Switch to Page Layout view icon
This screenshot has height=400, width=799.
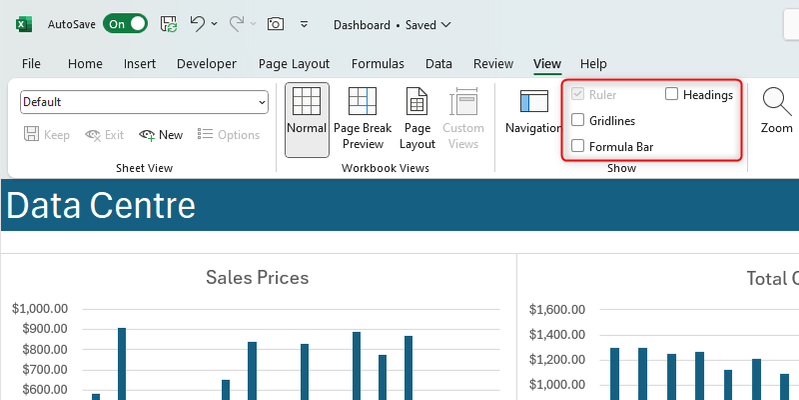(x=417, y=101)
